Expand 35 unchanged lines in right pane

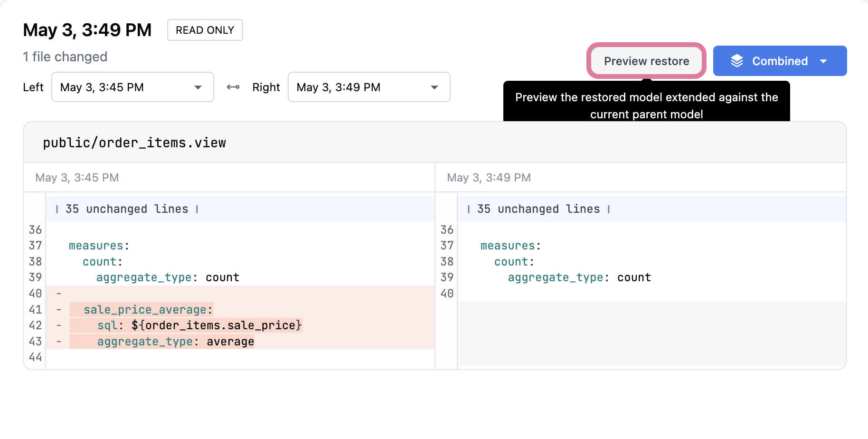538,209
